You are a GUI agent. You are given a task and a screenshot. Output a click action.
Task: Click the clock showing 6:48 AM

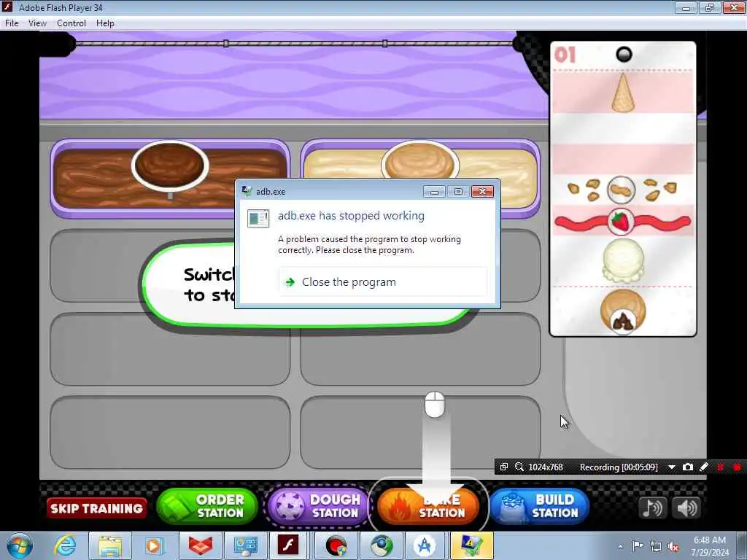pos(710,540)
